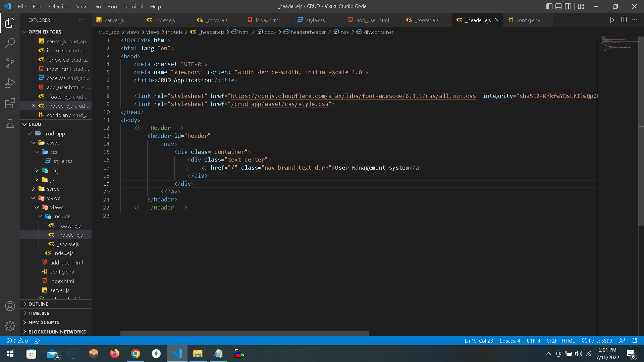Viewport: 644px width, 362px height.
Task: Open Firefox from taskbar
Action: (x=115, y=354)
